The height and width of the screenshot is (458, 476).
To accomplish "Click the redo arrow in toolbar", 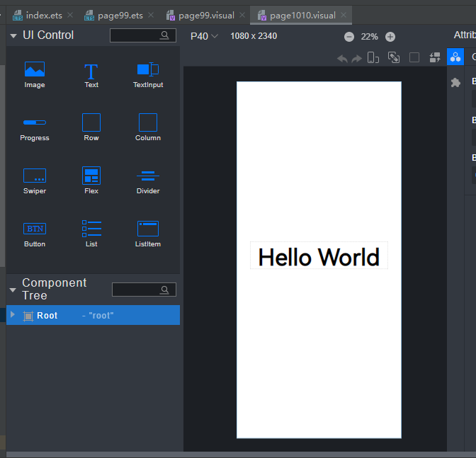I will point(357,58).
